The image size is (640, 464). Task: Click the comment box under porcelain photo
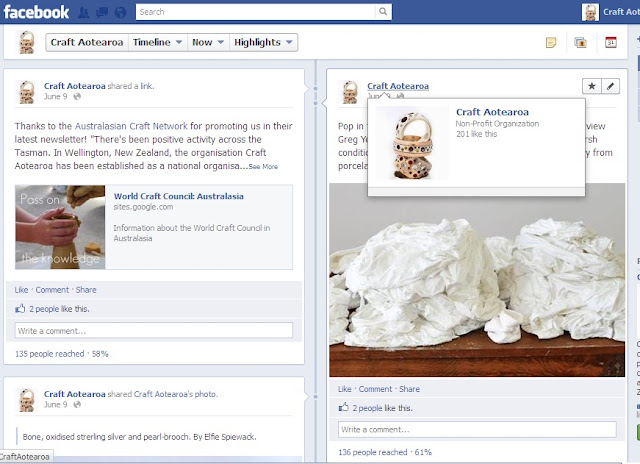tap(477, 429)
